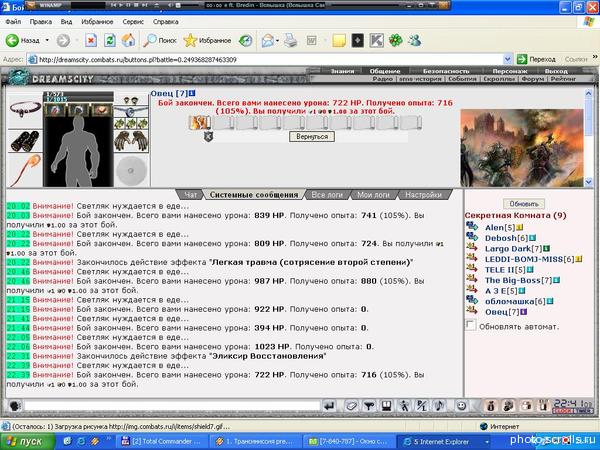
Task: Click the running man icon in chat bar
Action: tap(404, 406)
